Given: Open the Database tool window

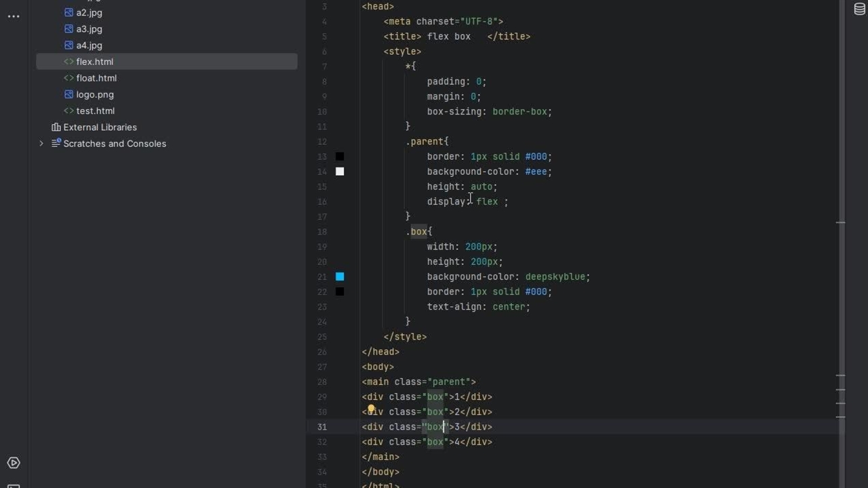Looking at the screenshot, I should pyautogui.click(x=859, y=9).
